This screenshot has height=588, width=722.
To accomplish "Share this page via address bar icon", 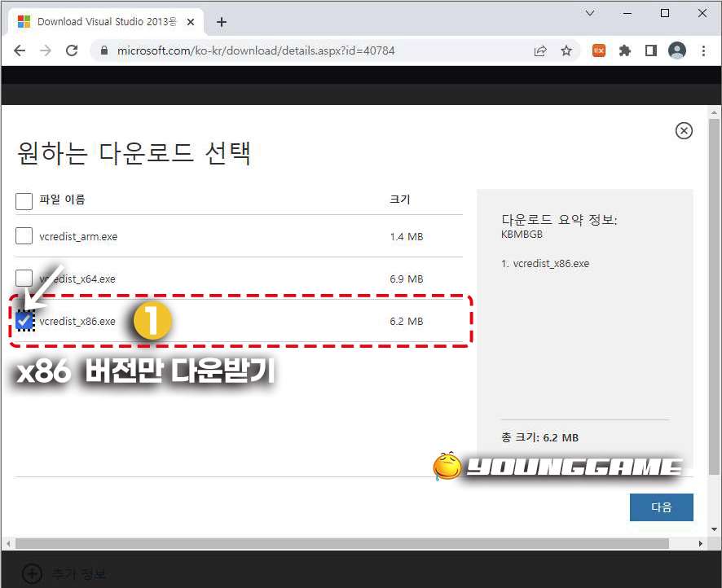I will [x=540, y=50].
